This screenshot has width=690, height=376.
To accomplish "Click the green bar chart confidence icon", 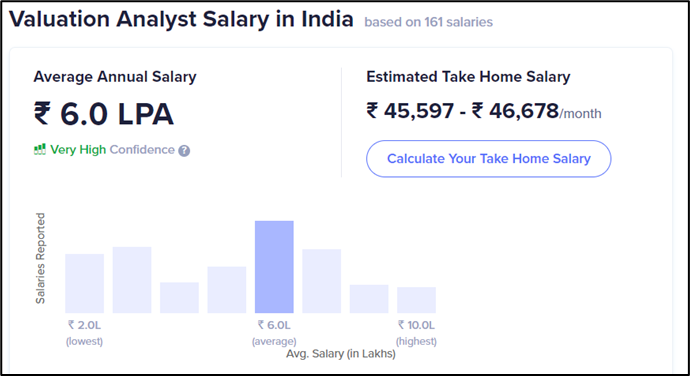I will pyautogui.click(x=40, y=150).
